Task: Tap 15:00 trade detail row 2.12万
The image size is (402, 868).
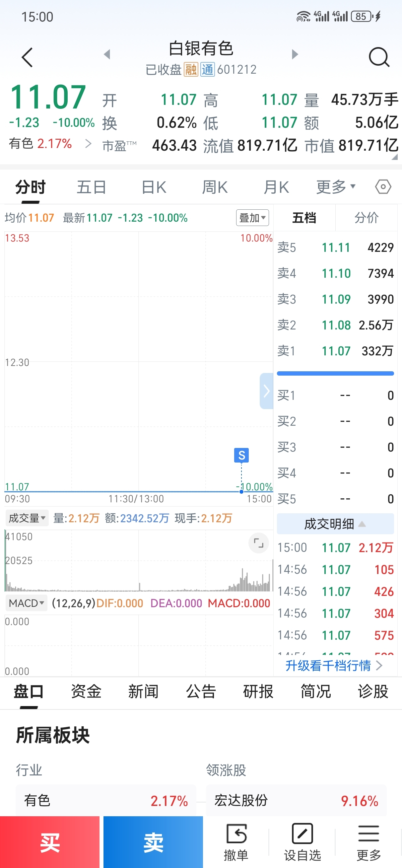Action: (335, 547)
